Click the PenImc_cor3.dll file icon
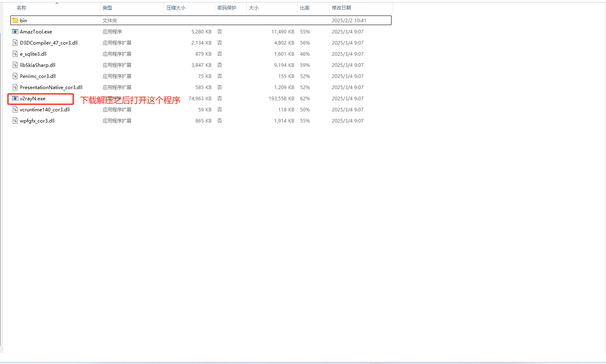This screenshot has width=606, height=364. 15,76
